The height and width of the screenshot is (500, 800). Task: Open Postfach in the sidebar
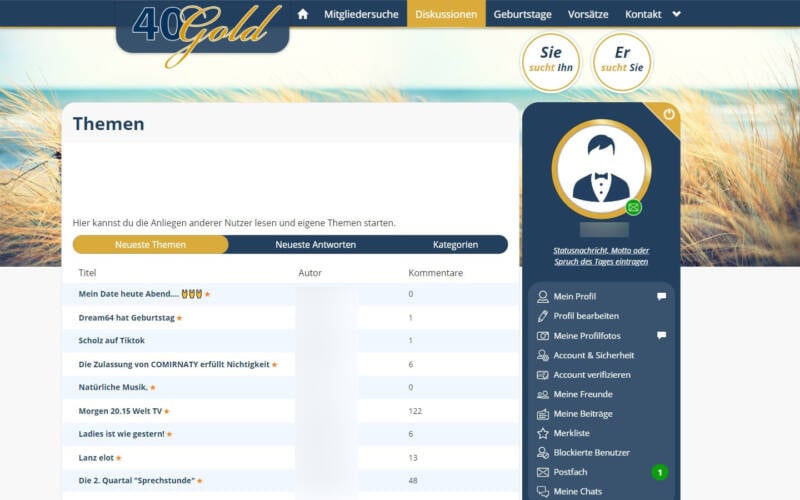pos(570,472)
